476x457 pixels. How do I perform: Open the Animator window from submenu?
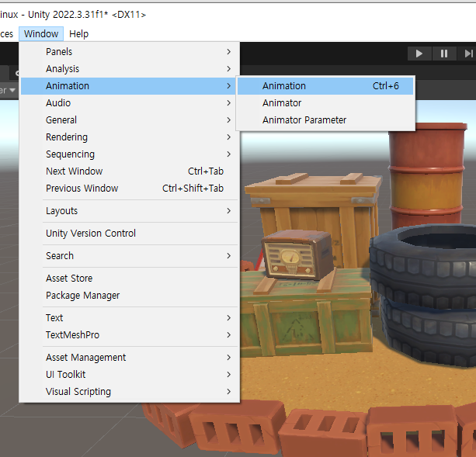(x=325, y=102)
